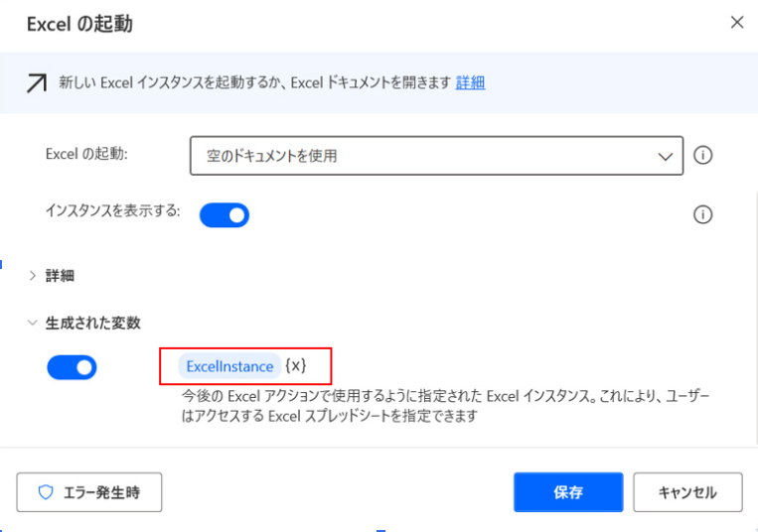Click the launch arrow icon in the banner

37,83
